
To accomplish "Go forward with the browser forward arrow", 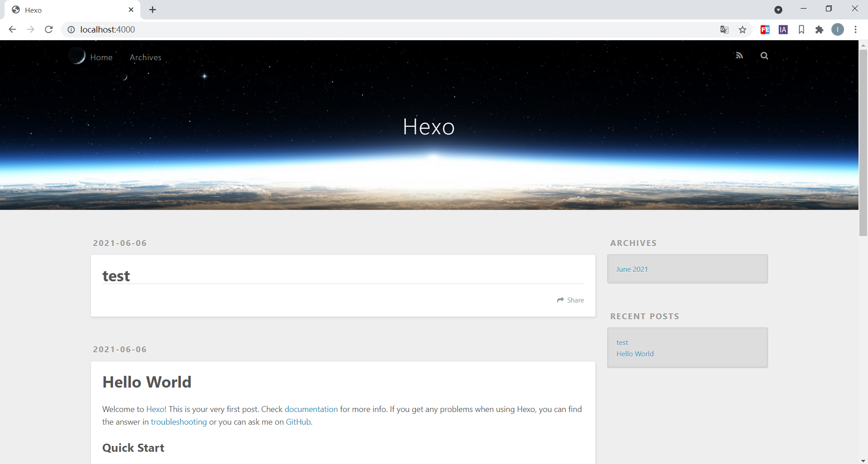I will pos(30,29).
